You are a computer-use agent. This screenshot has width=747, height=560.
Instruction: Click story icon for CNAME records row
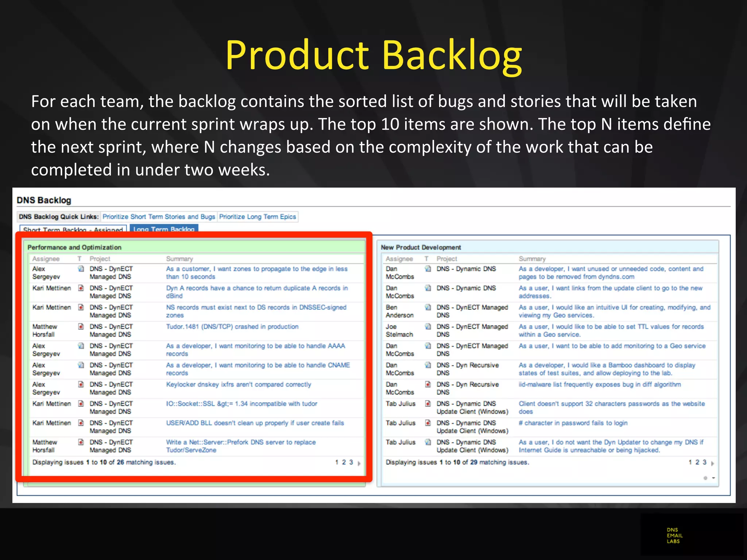point(81,365)
